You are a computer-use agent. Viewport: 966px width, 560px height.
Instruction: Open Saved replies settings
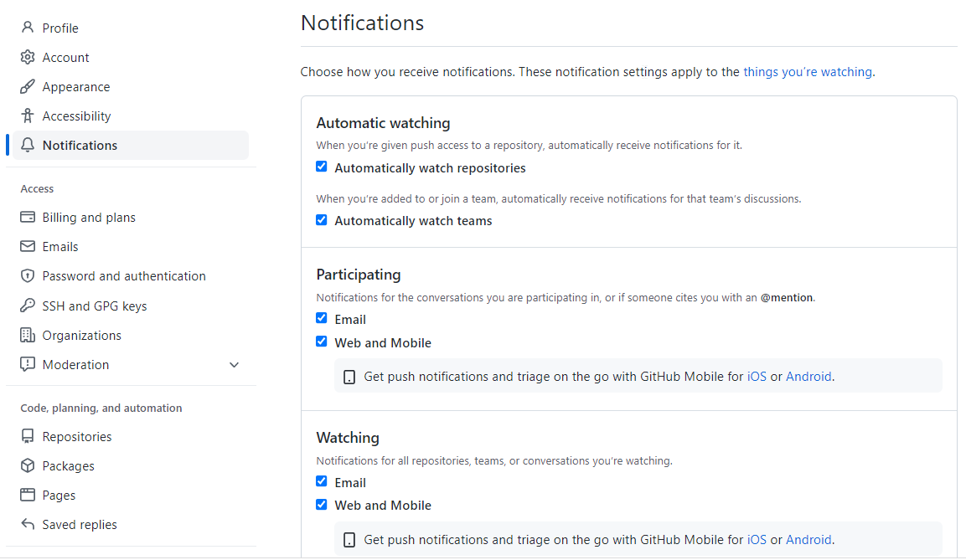(x=79, y=524)
